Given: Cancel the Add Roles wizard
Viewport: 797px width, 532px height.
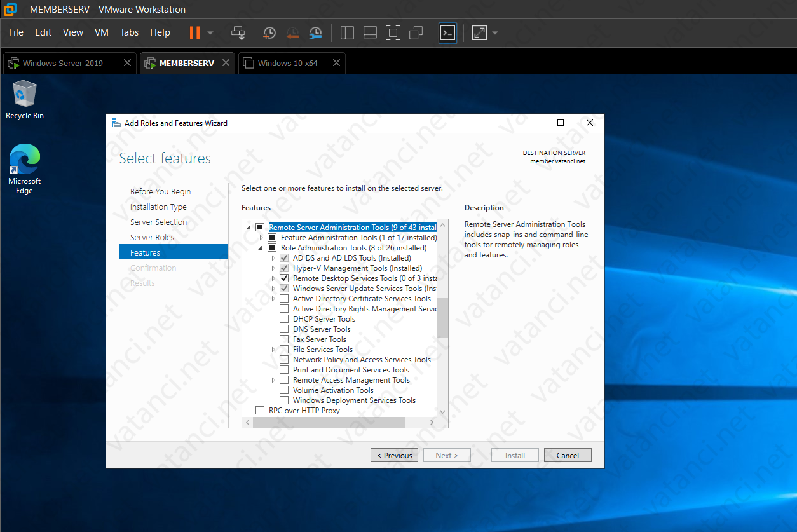Looking at the screenshot, I should point(567,455).
